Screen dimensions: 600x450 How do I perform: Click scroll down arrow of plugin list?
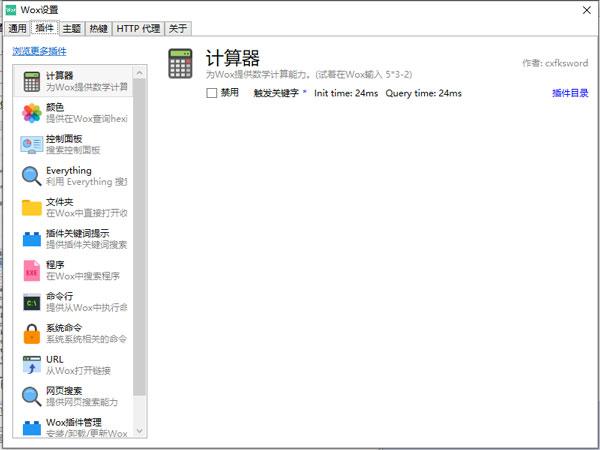click(140, 431)
